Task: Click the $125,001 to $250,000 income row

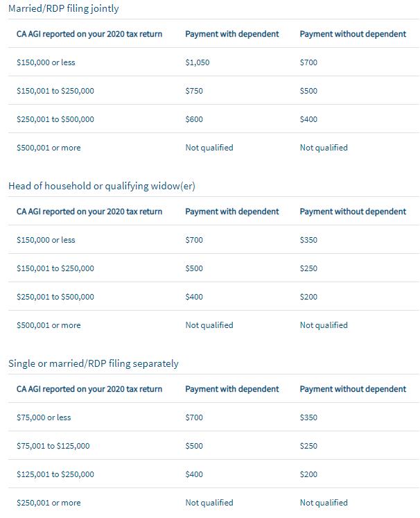Action: (x=55, y=474)
